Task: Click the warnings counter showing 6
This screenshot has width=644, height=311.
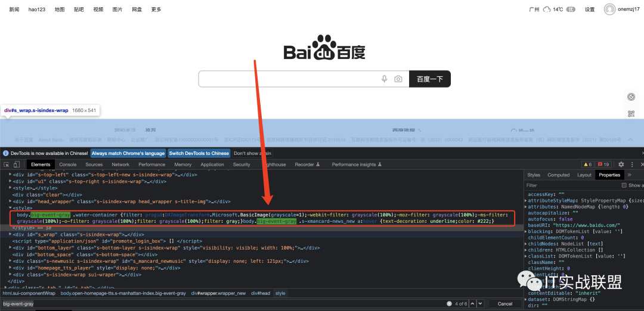Action: 587,164
